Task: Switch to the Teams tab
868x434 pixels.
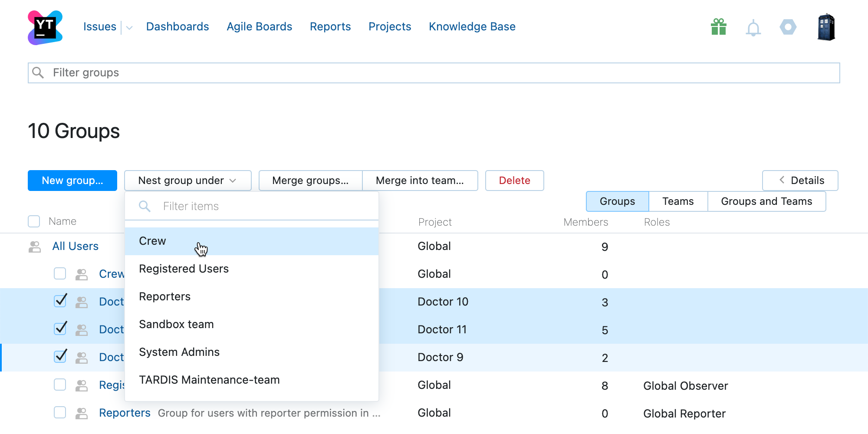Action: coord(677,201)
